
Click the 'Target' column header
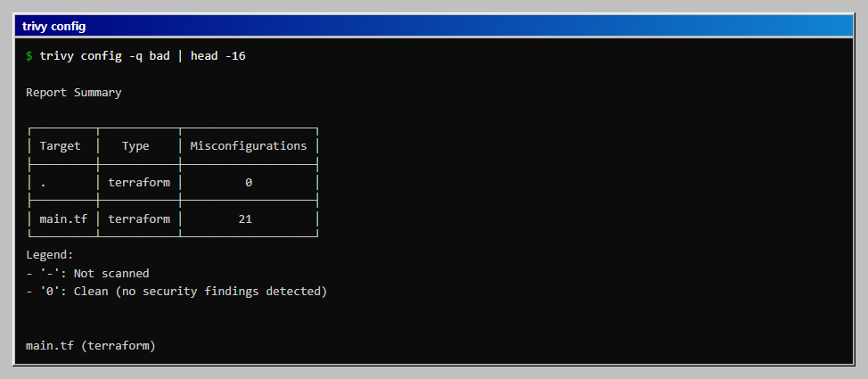pos(60,145)
